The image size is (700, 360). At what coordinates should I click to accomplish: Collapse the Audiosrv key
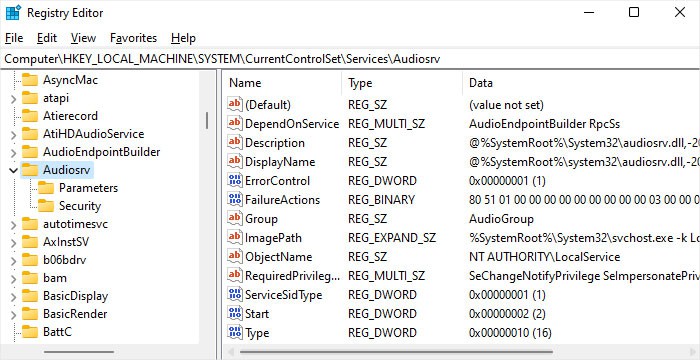13,170
